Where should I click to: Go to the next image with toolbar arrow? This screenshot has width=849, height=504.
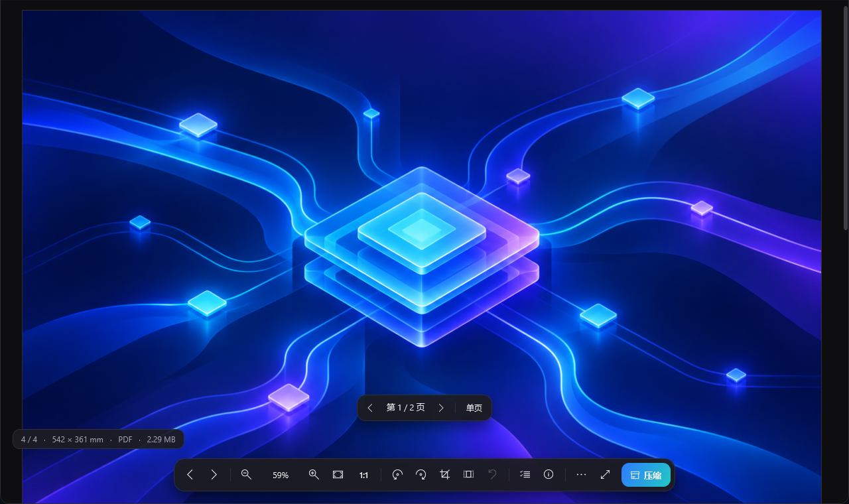[214, 475]
